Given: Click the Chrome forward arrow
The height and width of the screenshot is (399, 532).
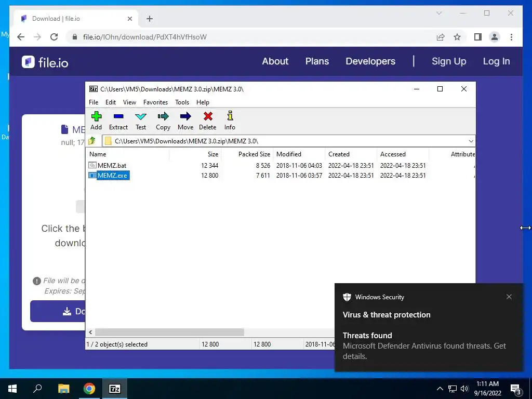Looking at the screenshot, I should (37, 37).
